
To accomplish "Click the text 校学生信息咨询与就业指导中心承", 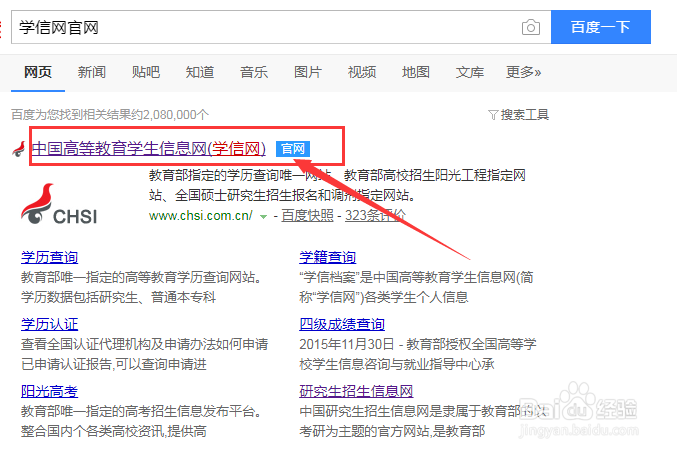I will click(x=397, y=364).
